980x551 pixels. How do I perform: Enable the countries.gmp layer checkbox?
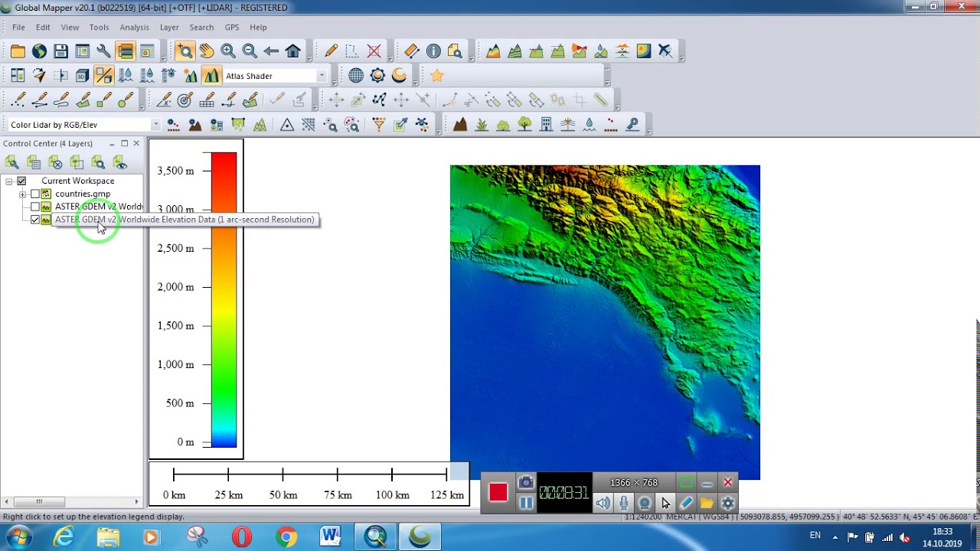pyautogui.click(x=34, y=194)
